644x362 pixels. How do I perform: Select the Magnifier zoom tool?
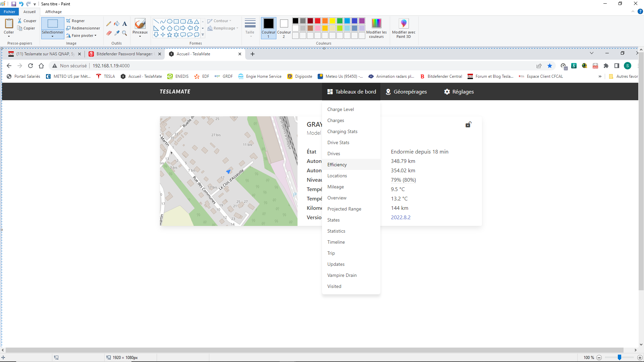click(124, 33)
